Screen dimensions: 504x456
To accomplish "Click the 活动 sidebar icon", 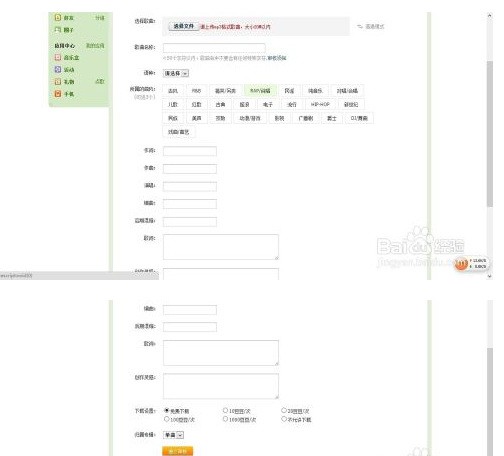I will tap(58, 69).
